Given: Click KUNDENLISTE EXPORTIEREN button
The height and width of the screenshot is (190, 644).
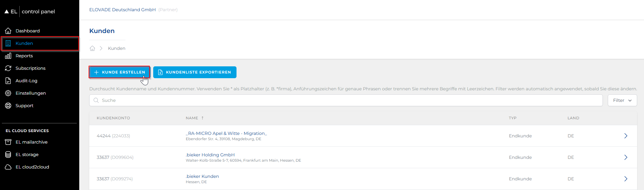Looking at the screenshot, I should point(195,72).
